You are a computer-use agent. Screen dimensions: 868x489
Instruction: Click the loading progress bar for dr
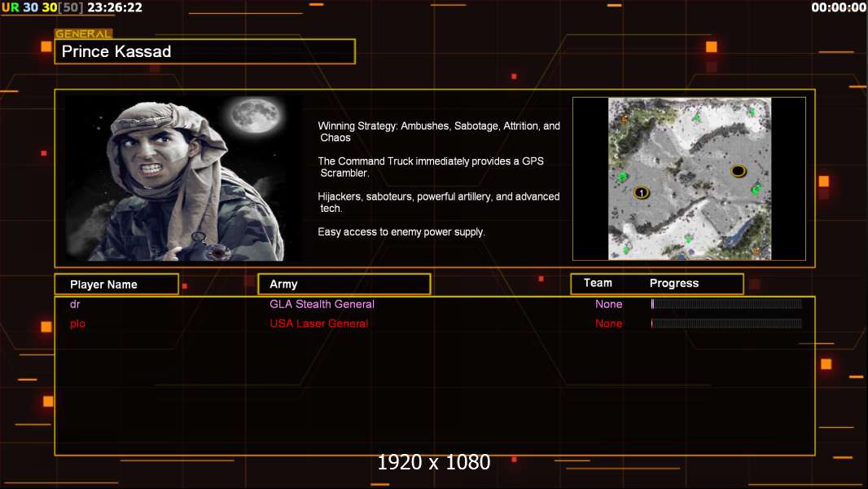(726, 303)
